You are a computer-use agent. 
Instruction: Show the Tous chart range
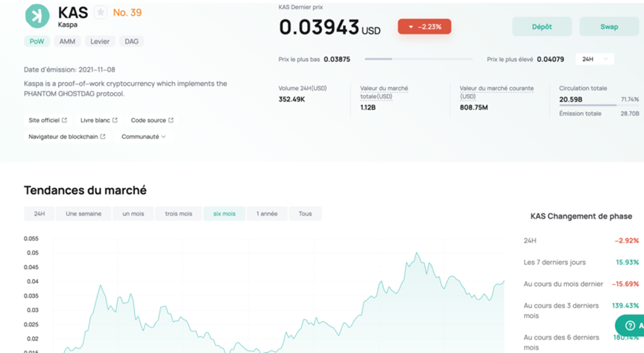click(x=305, y=213)
